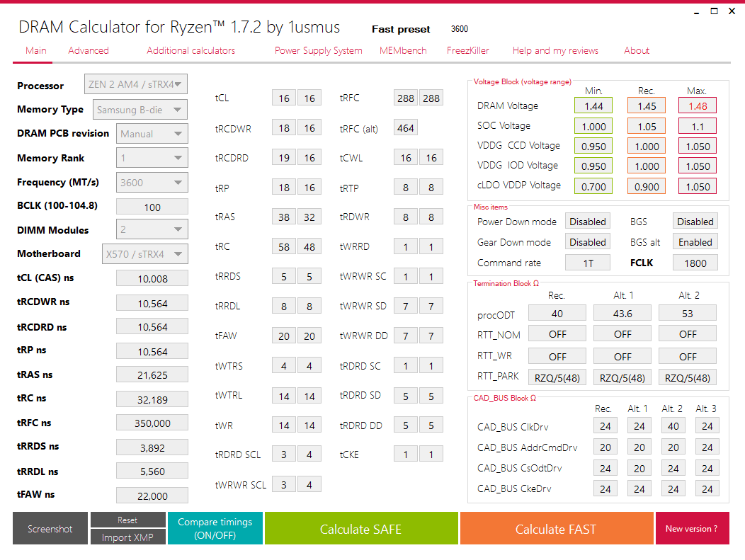The height and width of the screenshot is (560, 745).
Task: Click the Gear Down mode Disabled value
Action: [x=588, y=242]
